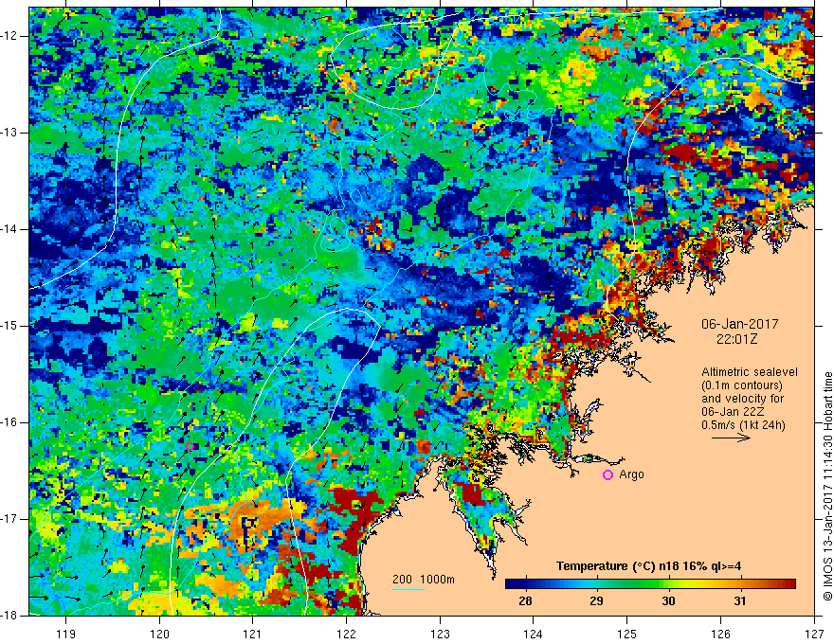Click longitude axis label '119'

tap(66, 634)
